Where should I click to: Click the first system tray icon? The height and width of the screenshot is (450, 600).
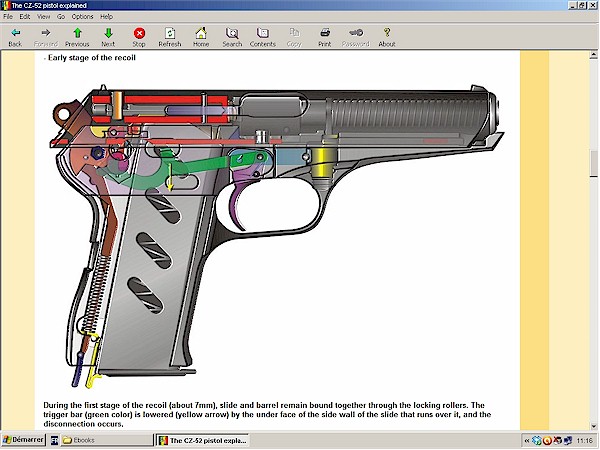(x=536, y=441)
